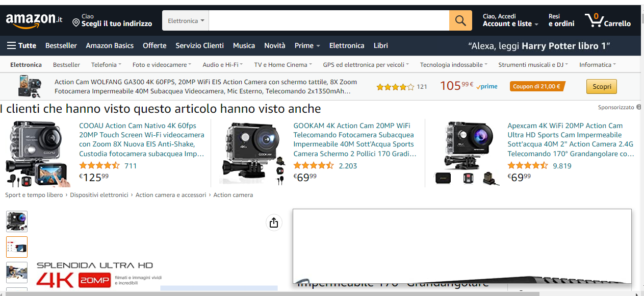644x296 pixels.
Task: Open the WOLFANG GA300 banner title link
Action: [206, 86]
